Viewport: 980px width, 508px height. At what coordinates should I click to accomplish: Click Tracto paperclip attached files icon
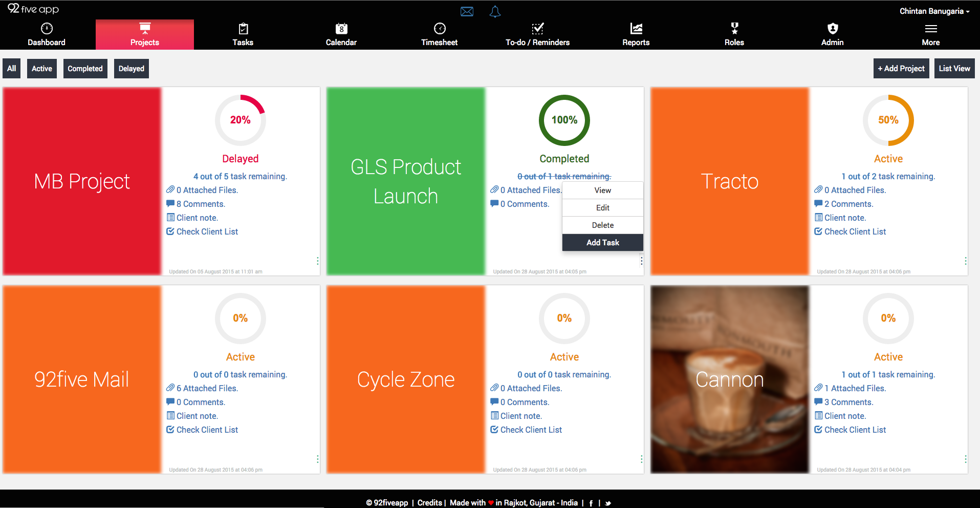coord(818,190)
